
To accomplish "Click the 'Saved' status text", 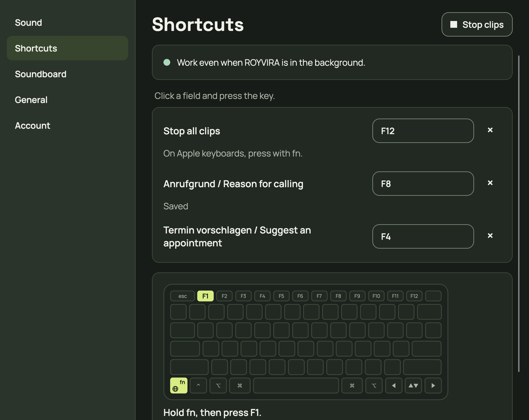I will pyautogui.click(x=176, y=206).
